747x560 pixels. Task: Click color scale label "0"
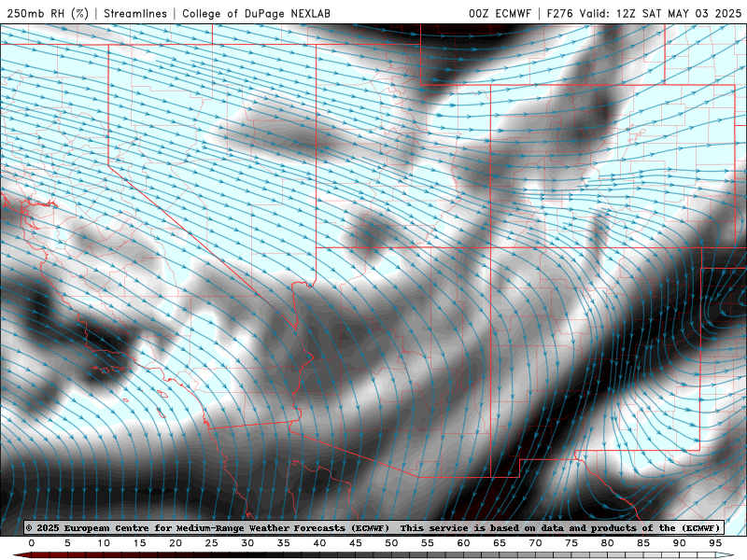tap(32, 543)
